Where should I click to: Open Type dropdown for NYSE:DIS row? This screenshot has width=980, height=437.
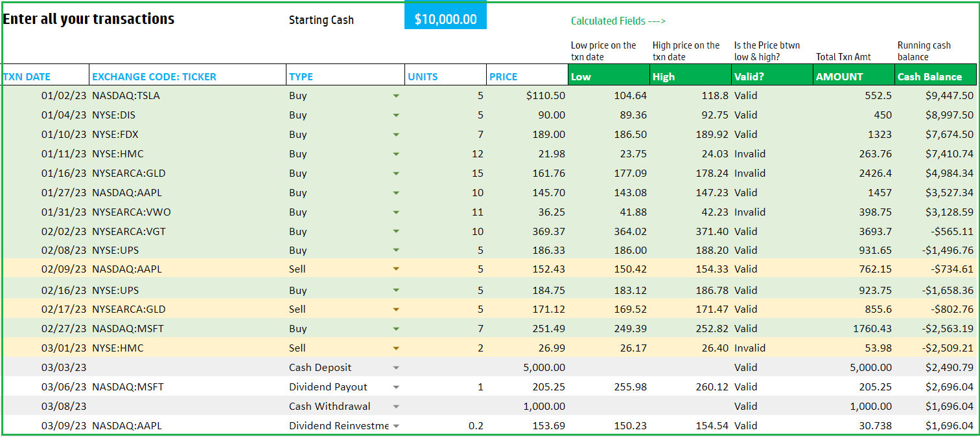pyautogui.click(x=396, y=115)
